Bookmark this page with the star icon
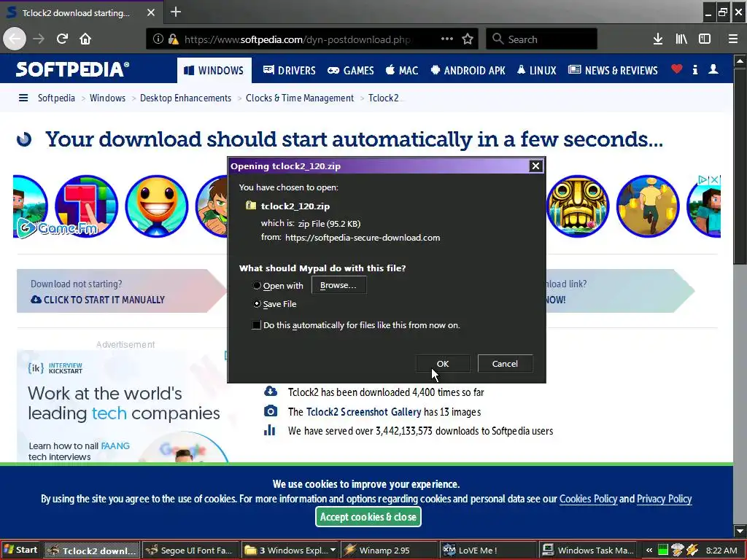This screenshot has width=747, height=560. 468,39
